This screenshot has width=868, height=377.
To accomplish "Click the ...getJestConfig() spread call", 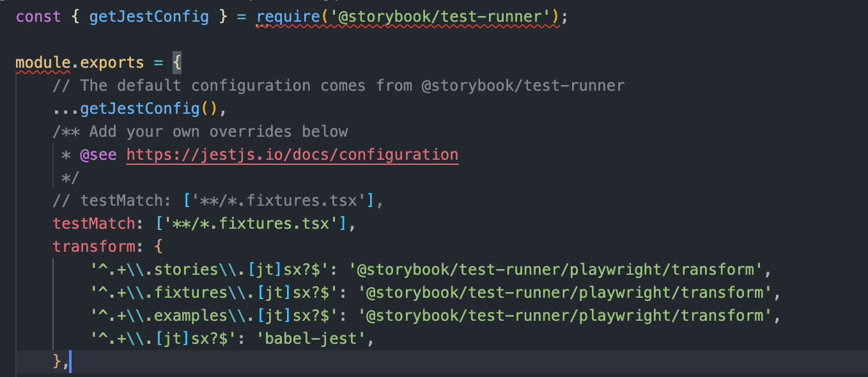I will (140, 109).
